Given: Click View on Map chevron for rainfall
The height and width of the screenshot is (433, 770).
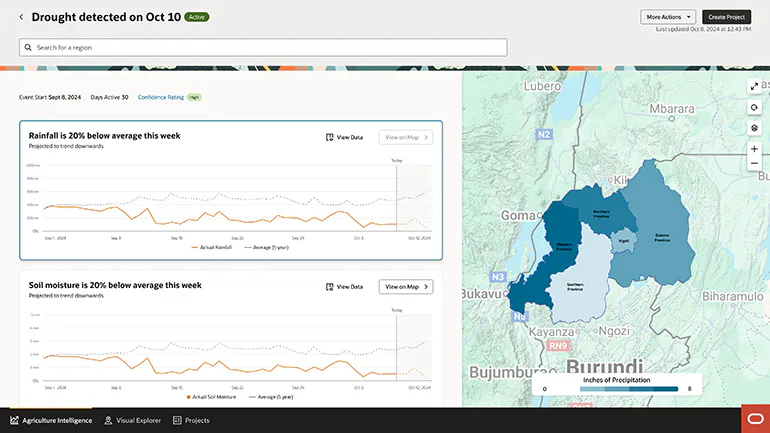Looking at the screenshot, I should pyautogui.click(x=426, y=137).
